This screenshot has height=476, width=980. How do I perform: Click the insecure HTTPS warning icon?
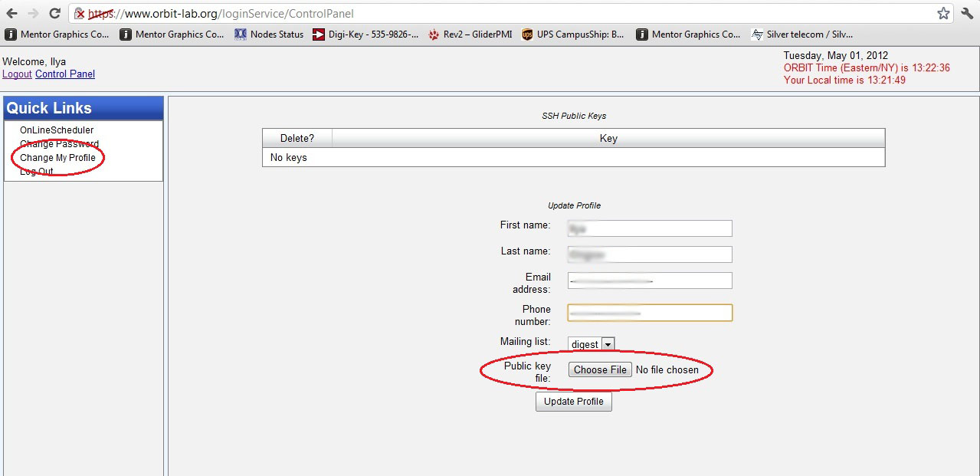point(79,14)
